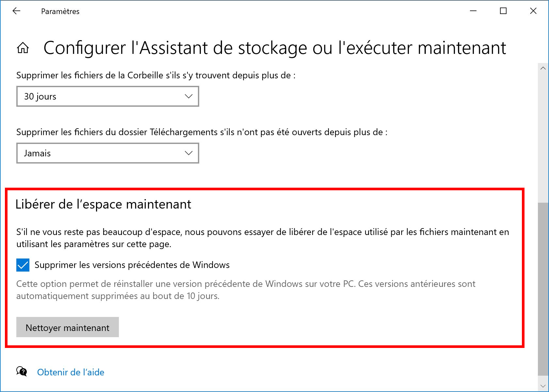
Task: Click the scrollbar down arrow
Action: [543, 386]
